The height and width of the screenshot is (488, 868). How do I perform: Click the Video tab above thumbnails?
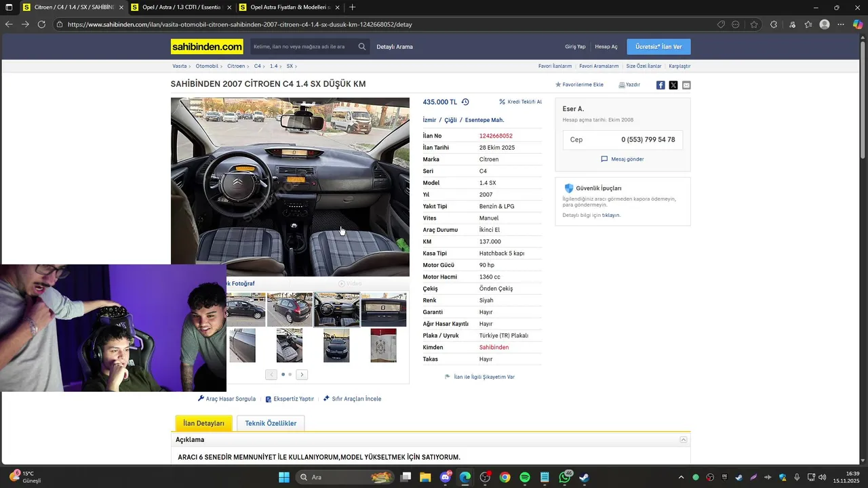click(x=351, y=283)
